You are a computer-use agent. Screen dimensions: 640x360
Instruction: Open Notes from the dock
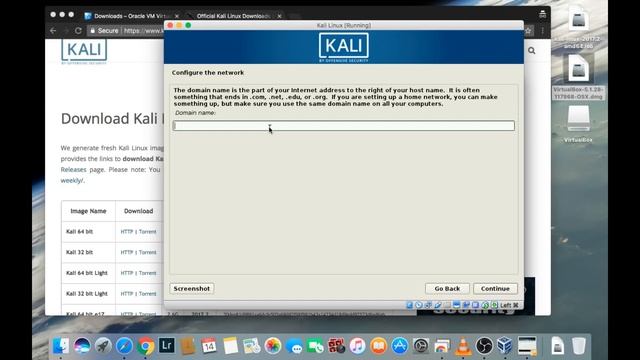(230, 346)
